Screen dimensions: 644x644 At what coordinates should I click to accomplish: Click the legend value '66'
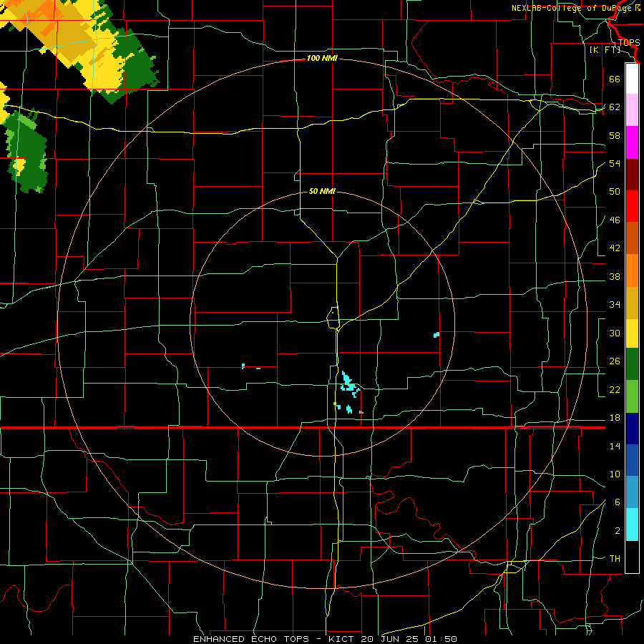click(x=615, y=79)
